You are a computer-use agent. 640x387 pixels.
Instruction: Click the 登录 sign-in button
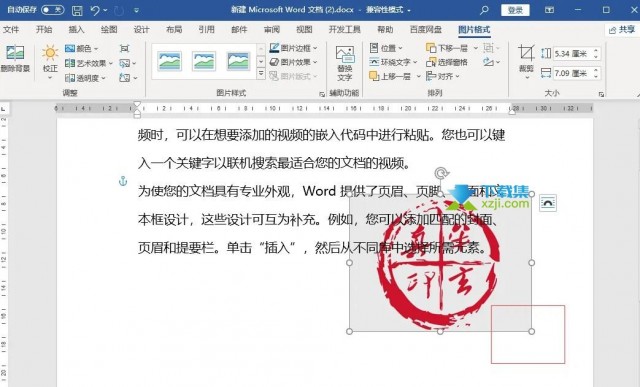(x=515, y=10)
